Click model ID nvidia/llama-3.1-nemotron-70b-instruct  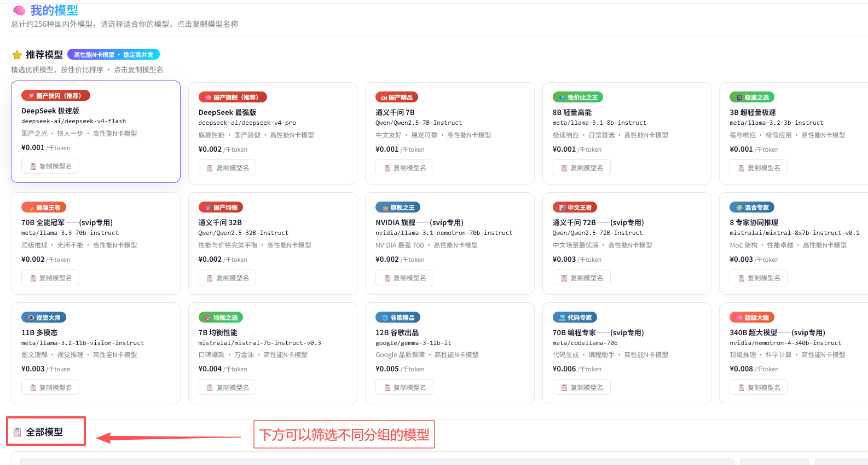click(444, 233)
